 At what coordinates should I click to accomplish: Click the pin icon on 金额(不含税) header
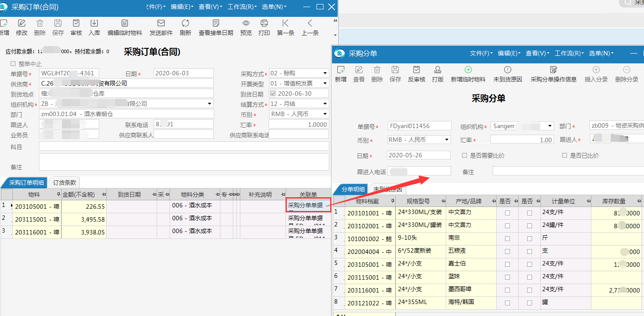(104, 195)
